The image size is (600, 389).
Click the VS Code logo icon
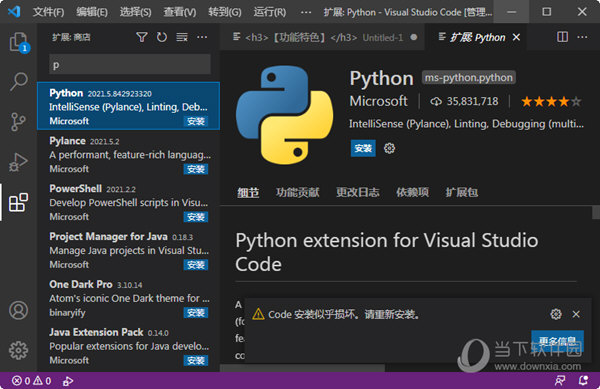tap(14, 11)
